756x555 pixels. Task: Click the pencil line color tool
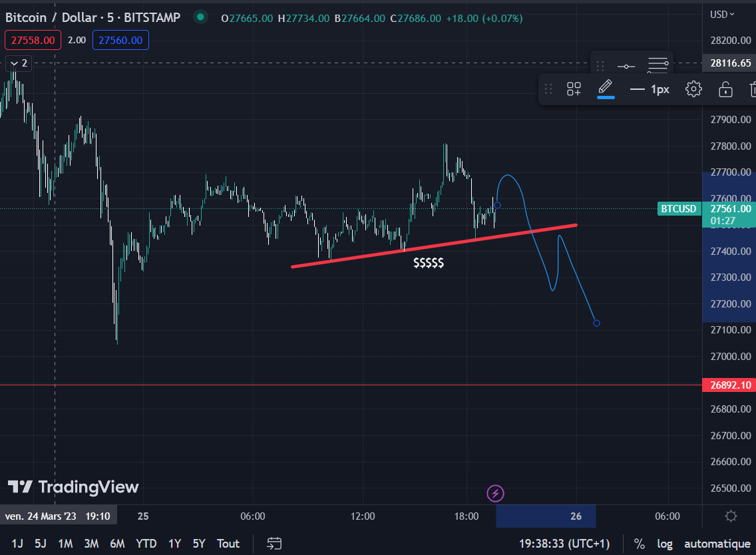click(x=606, y=89)
